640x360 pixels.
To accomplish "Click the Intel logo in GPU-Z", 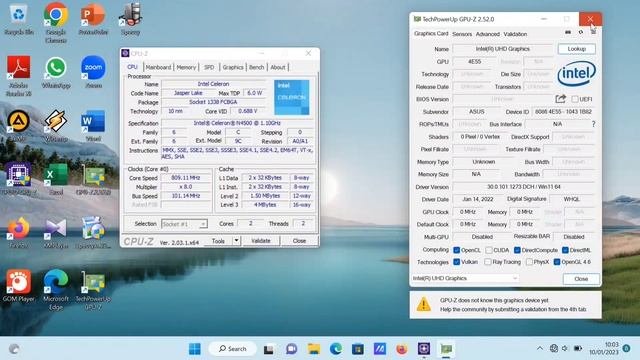I will 576,73.
